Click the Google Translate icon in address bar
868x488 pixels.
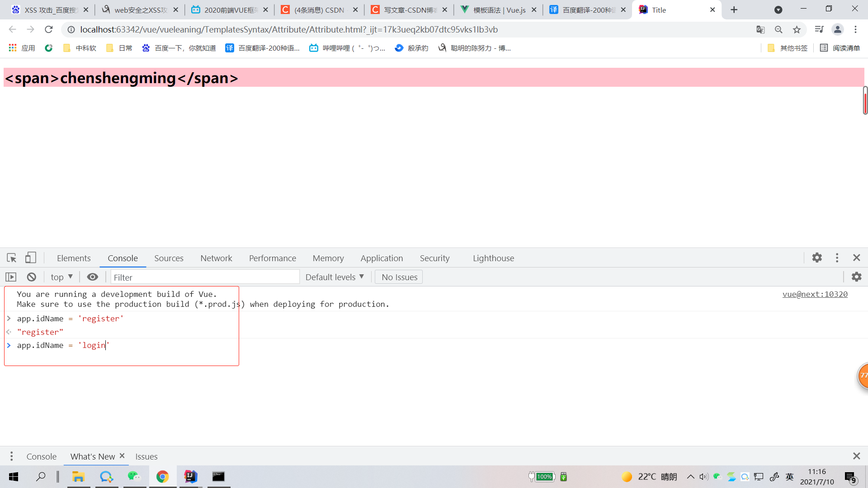(760, 29)
